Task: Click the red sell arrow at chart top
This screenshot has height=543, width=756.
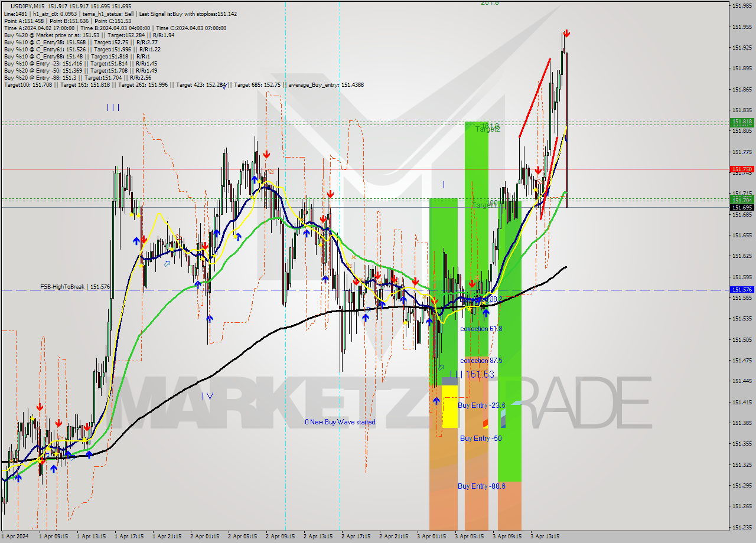Action: coord(566,34)
